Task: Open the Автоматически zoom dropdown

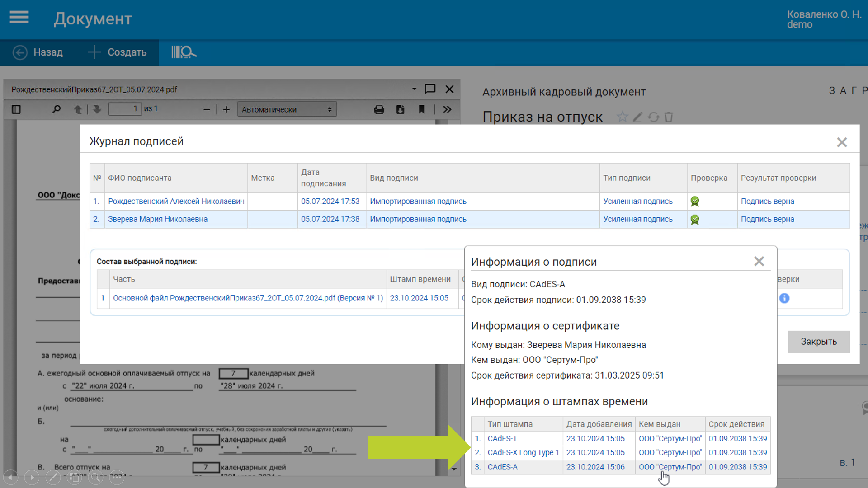Action: 287,109
